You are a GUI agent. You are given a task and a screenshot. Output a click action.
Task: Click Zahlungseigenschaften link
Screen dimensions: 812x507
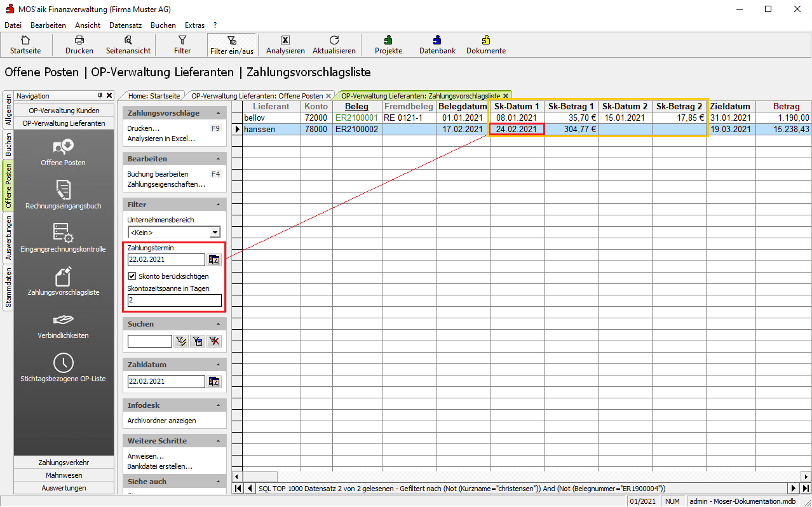coord(166,184)
